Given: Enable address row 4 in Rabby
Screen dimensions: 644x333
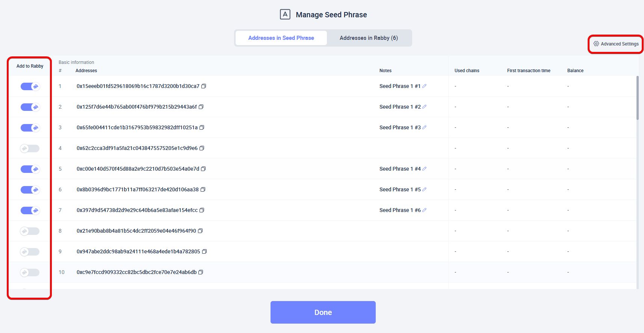Looking at the screenshot, I should point(30,148).
